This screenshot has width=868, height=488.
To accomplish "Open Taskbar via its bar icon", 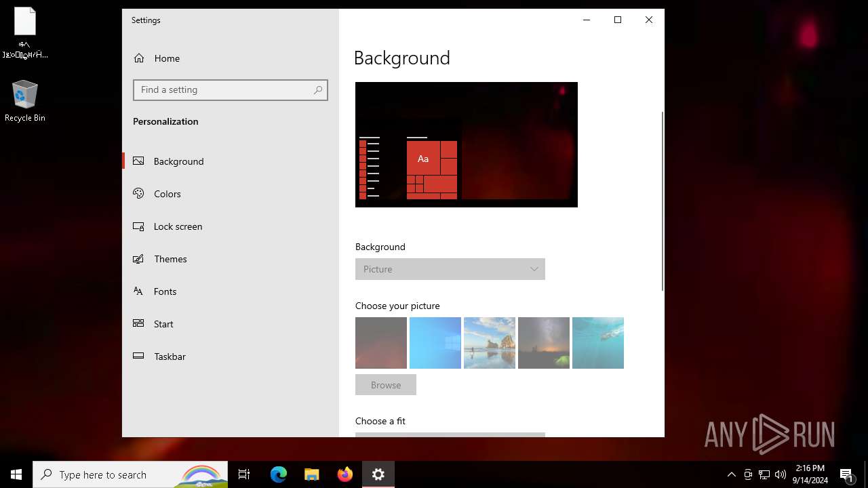I will coord(138,357).
